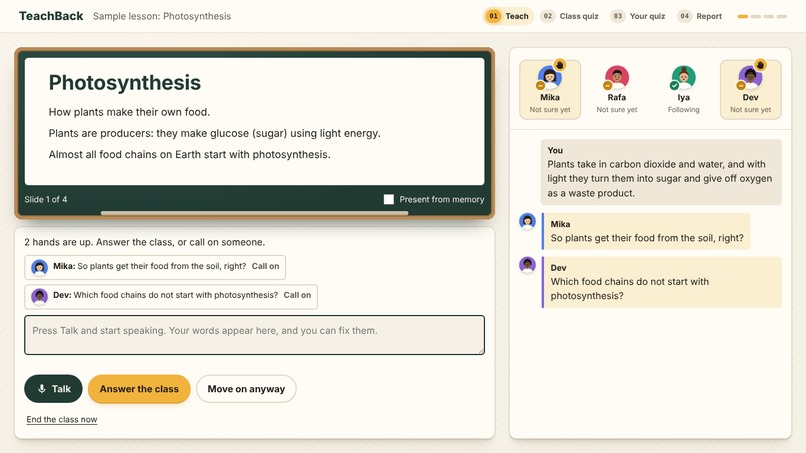Click the 'Sample lesson: Photosynthesis' title
This screenshot has width=806, height=453.
coord(162,16)
